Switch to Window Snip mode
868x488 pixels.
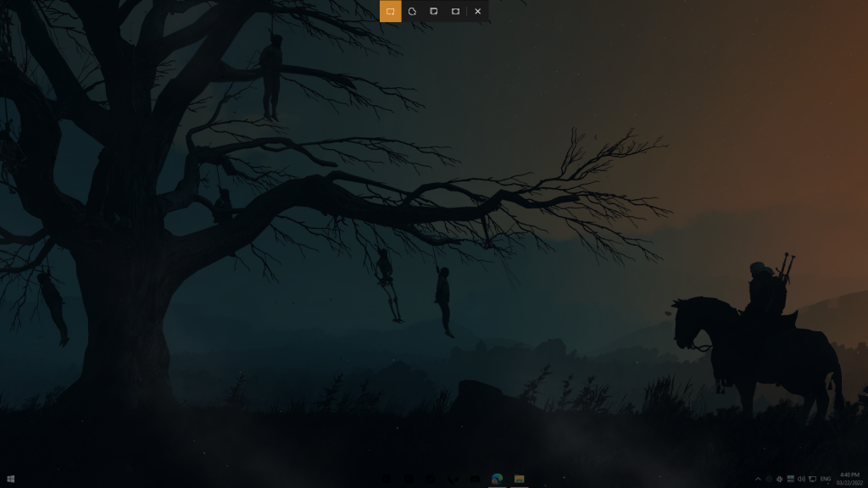433,11
